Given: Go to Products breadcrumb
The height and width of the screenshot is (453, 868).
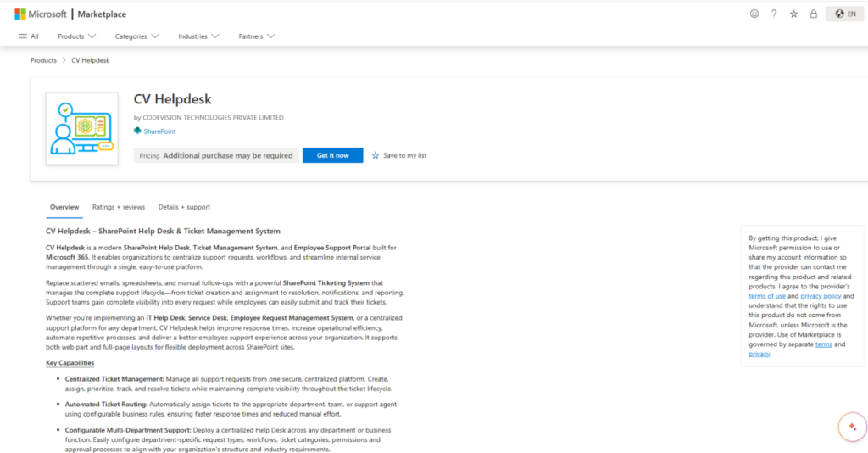Looking at the screenshot, I should (x=43, y=60).
